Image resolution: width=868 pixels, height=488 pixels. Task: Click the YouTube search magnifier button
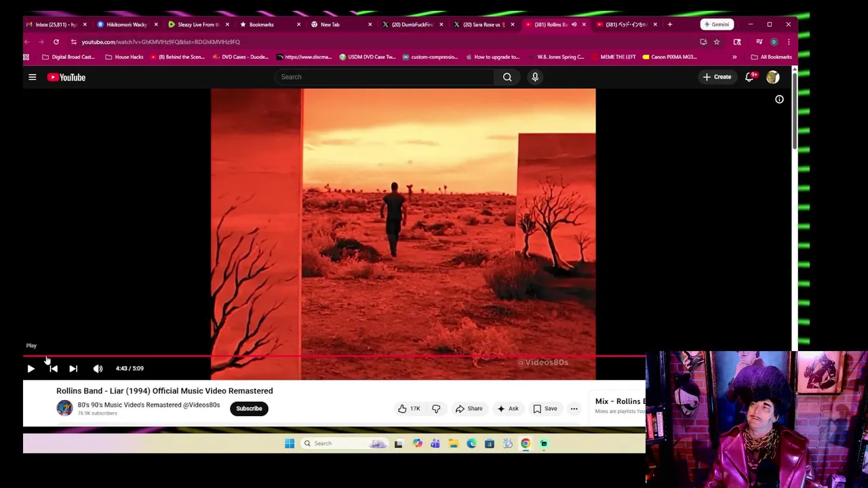[507, 77]
